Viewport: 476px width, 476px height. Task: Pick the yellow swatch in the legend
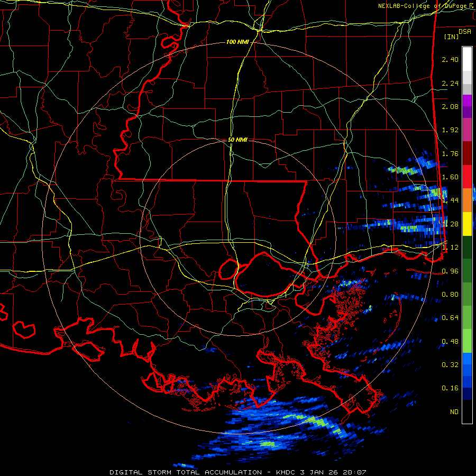click(x=467, y=224)
